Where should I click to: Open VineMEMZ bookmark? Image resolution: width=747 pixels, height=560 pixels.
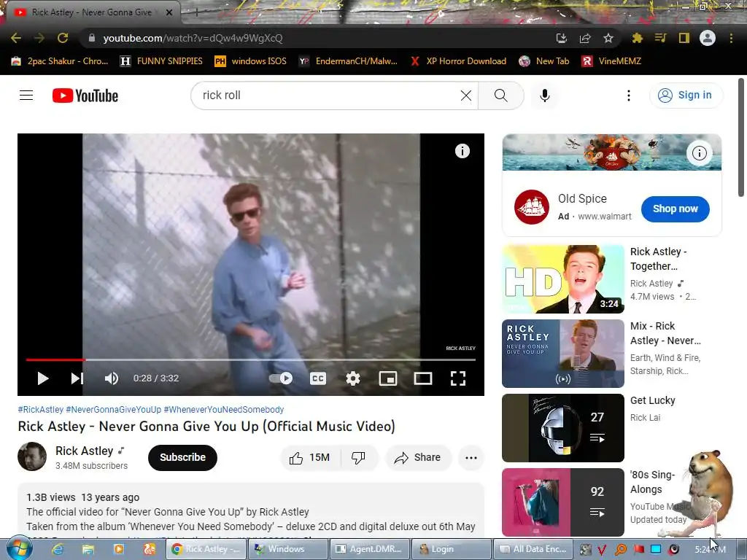pos(612,61)
